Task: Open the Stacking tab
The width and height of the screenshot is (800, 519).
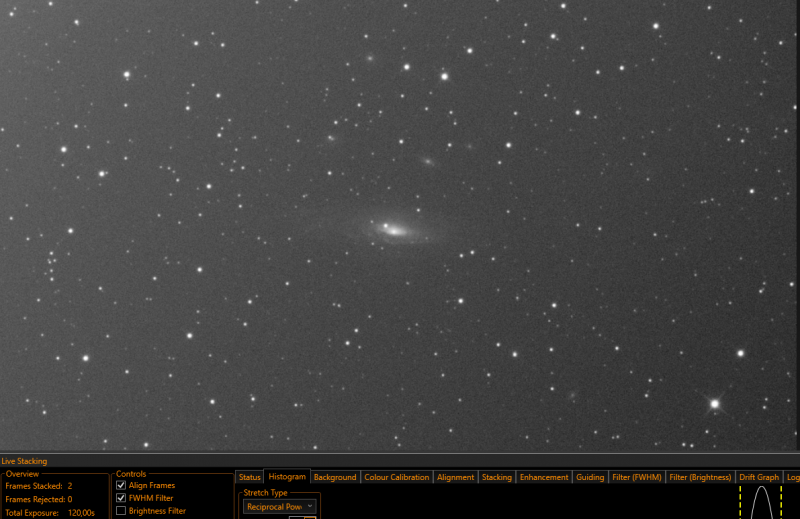Action: tap(496, 477)
